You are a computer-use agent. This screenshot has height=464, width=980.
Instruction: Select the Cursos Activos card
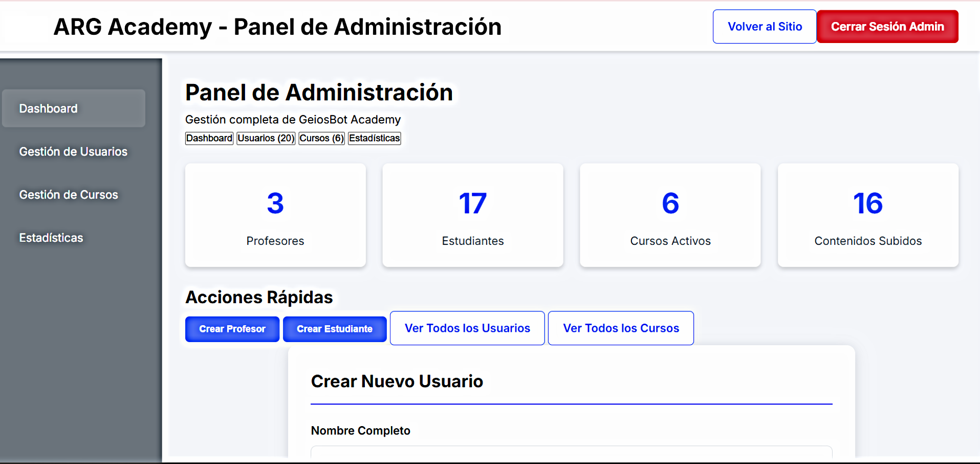pyautogui.click(x=670, y=215)
